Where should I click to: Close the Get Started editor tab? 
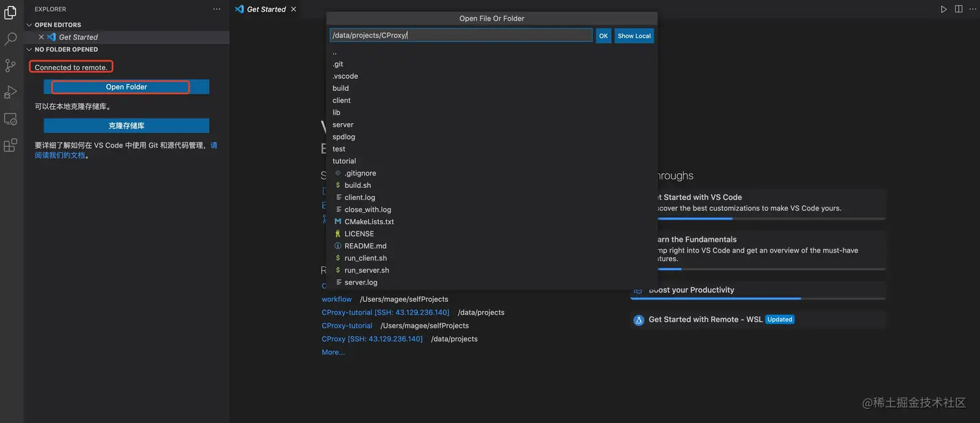click(294, 9)
